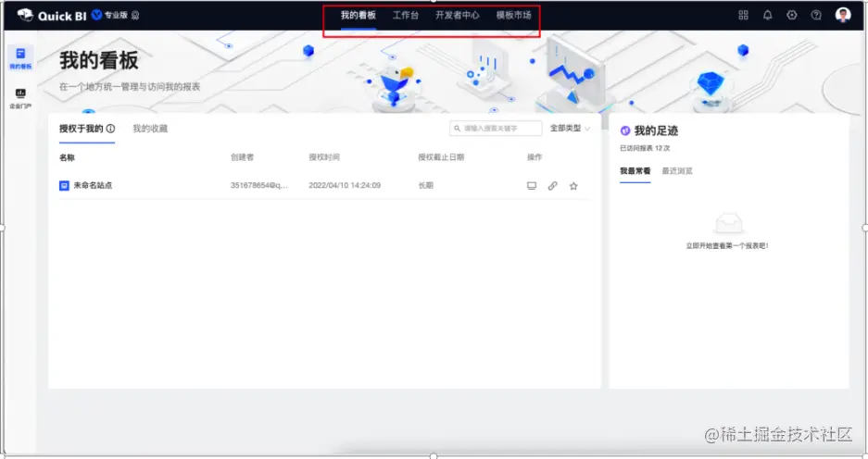The height and width of the screenshot is (459, 868).
Task: Go to the 模板市场 tab
Action: 514,16
